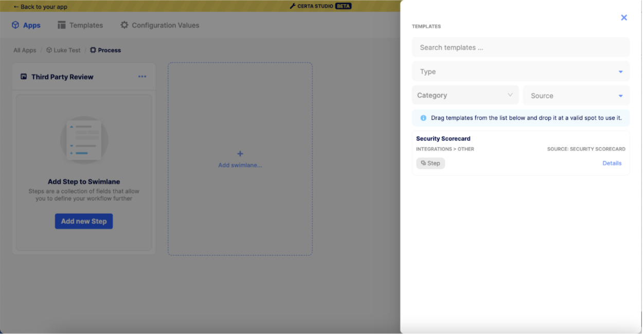This screenshot has height=334, width=644.
Task: Click the Add swimlane text
Action: coord(240,165)
